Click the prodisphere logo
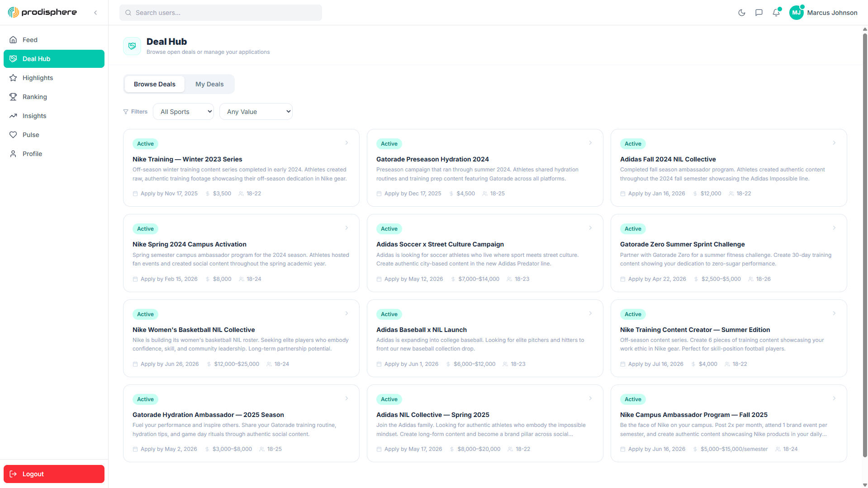Screen dimensions: 868x488 pos(42,12)
